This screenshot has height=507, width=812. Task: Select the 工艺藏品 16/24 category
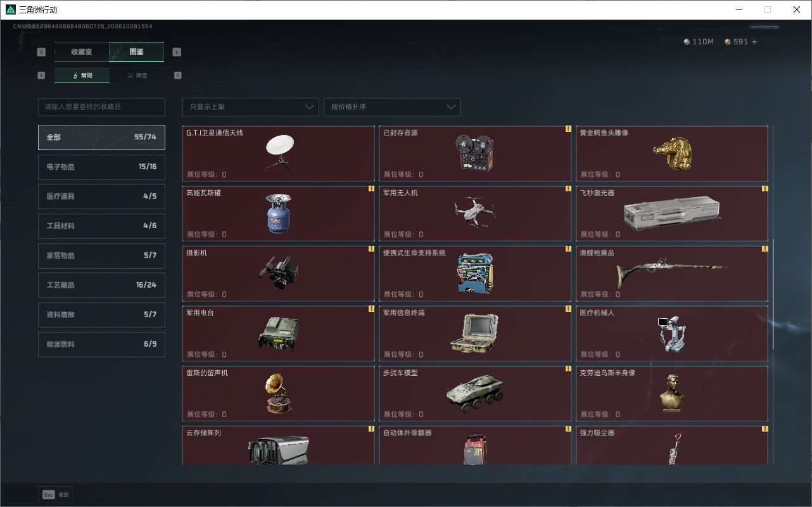[101, 285]
